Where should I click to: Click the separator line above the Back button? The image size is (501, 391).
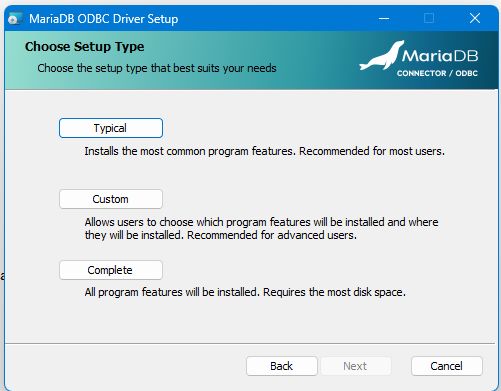click(x=250, y=343)
